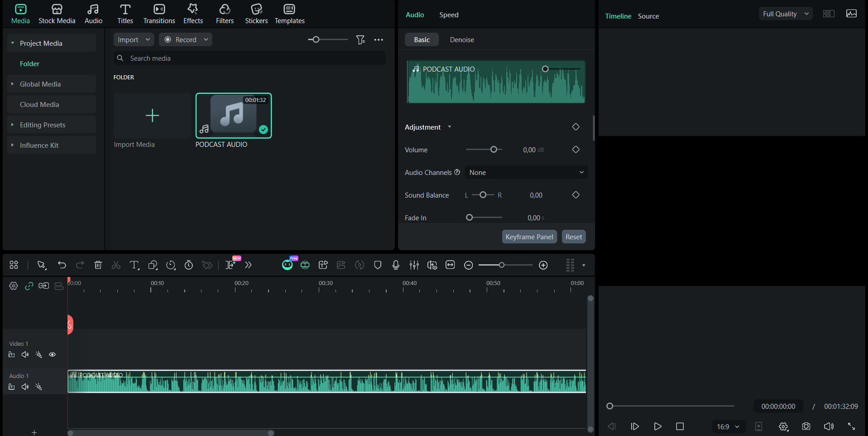Delete the selected clip with the trash icon
Screen dimensions: 868x436
[x=98, y=265]
